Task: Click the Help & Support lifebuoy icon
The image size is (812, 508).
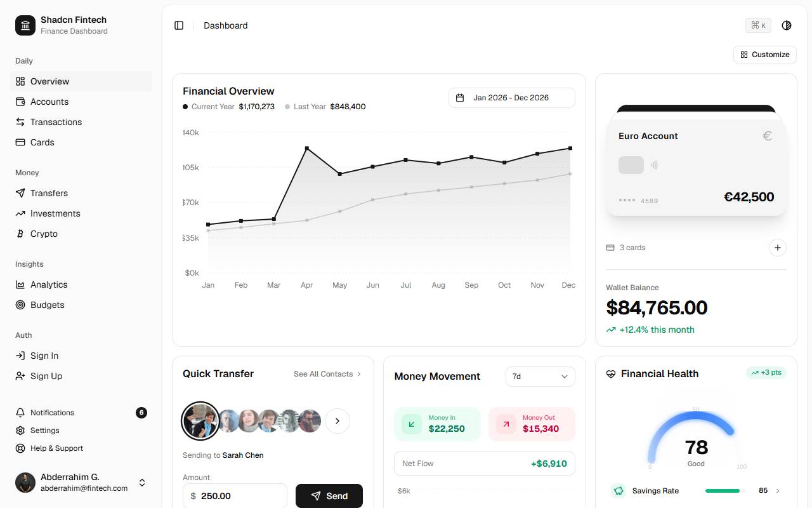Action: [x=20, y=448]
